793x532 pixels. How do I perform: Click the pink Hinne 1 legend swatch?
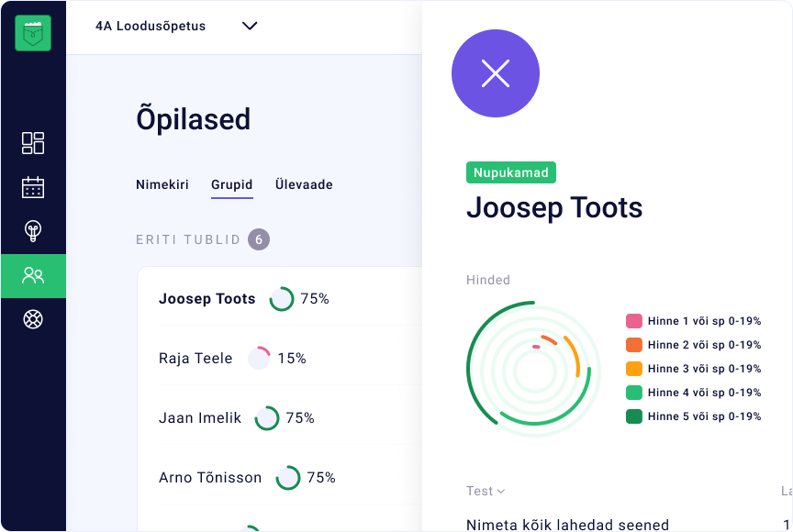click(633, 321)
